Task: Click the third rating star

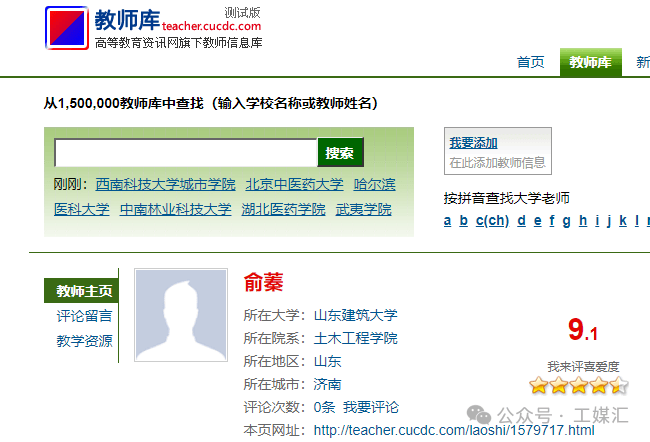Action: tap(579, 385)
